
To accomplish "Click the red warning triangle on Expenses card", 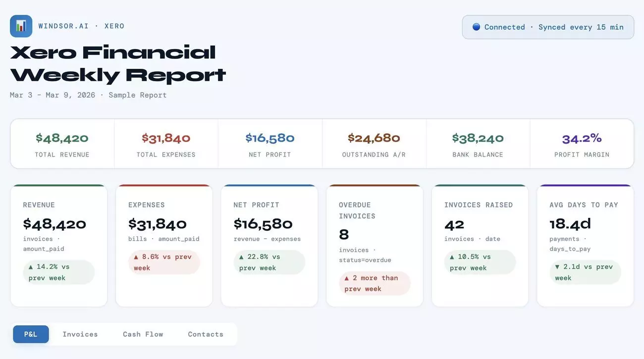I will pos(136,256).
